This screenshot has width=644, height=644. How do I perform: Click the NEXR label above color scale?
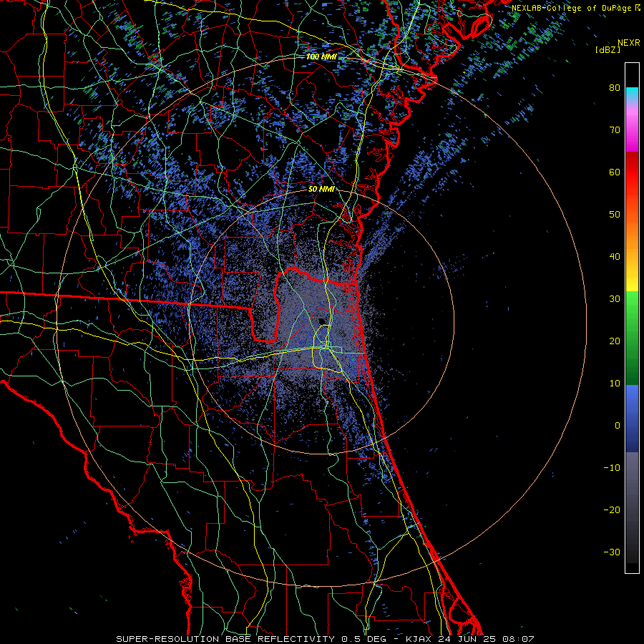pos(628,43)
